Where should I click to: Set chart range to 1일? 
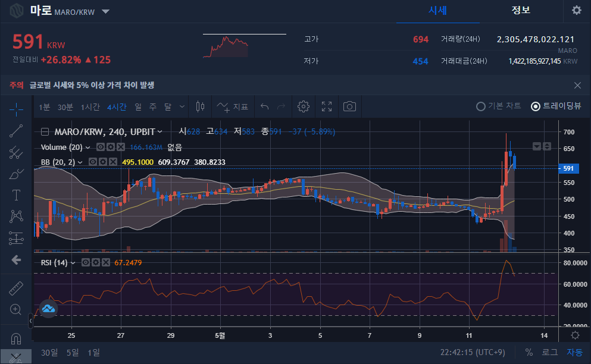(x=94, y=352)
